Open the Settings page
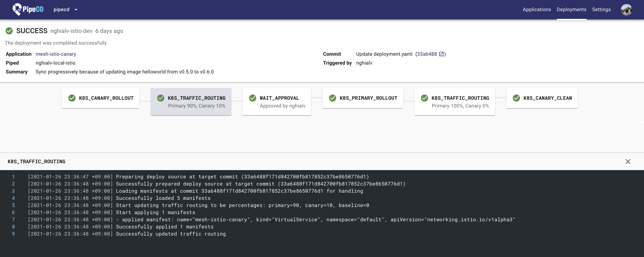 coord(601,9)
